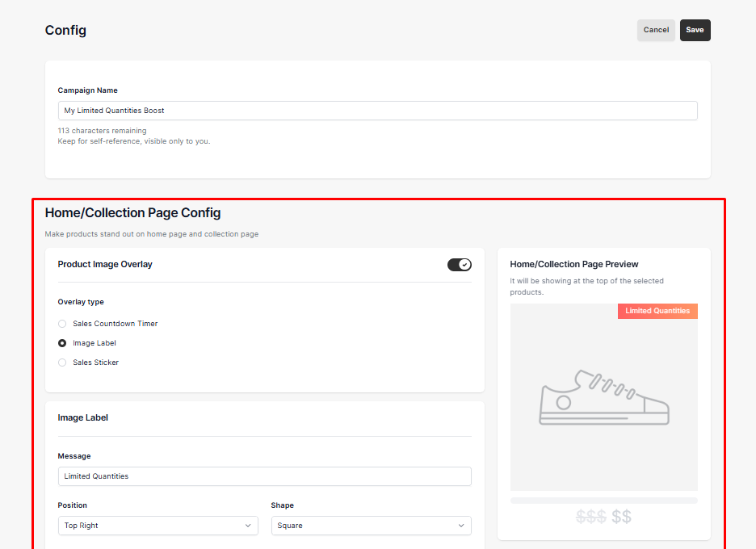Choose the Sales Sticker overlay type

click(62, 363)
